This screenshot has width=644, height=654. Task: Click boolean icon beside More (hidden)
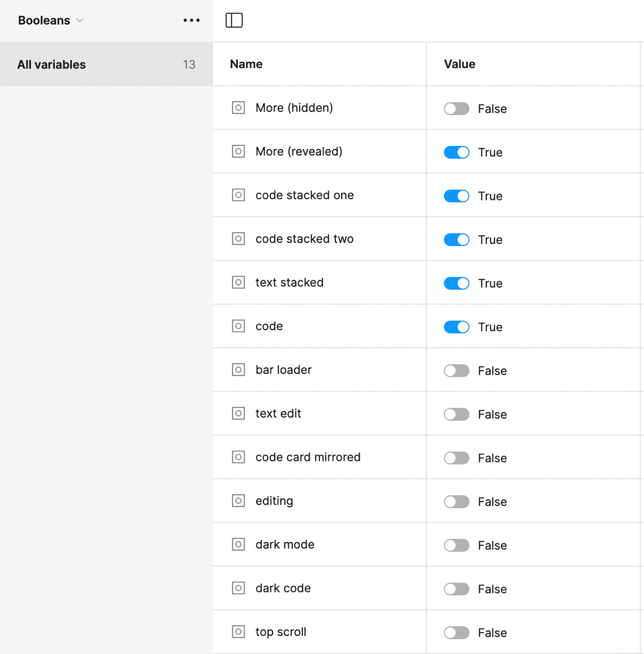[x=238, y=108]
